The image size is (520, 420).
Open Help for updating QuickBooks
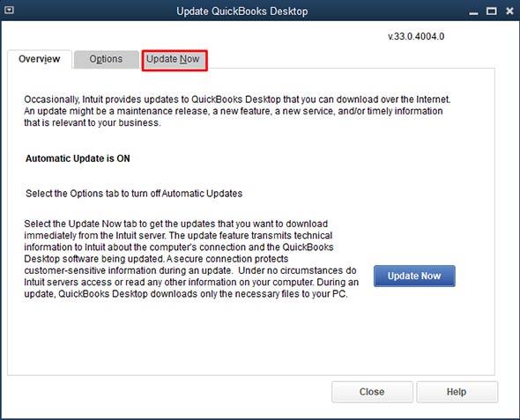[457, 392]
